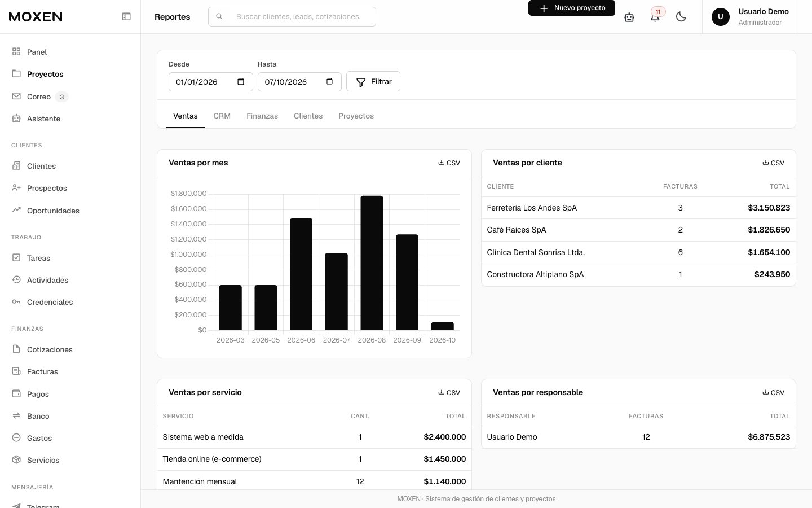
Task: Collapse the sidebar with the panel icon
Action: [x=126, y=16]
